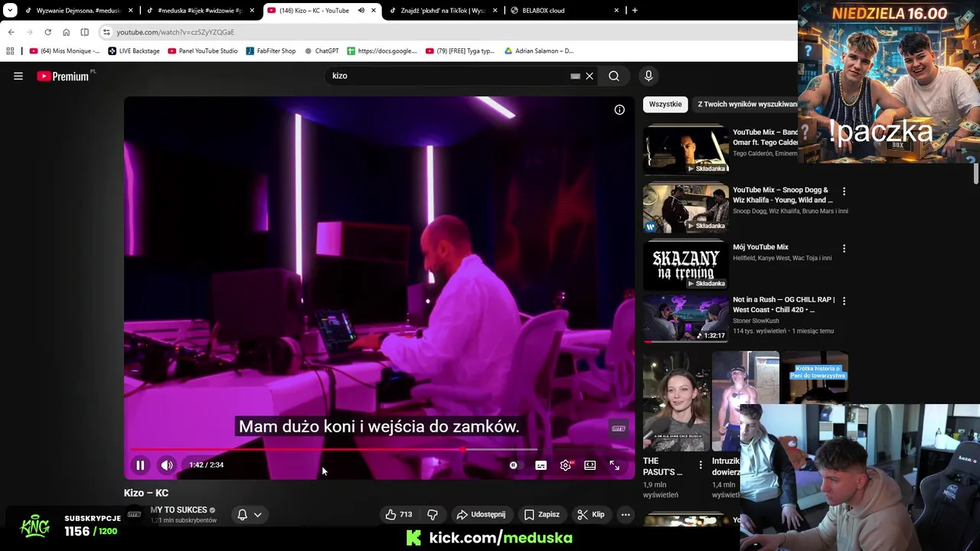This screenshot has width=980, height=551.
Task: Select Z Twoich wyników wyszukiwania chip
Action: [x=747, y=104]
